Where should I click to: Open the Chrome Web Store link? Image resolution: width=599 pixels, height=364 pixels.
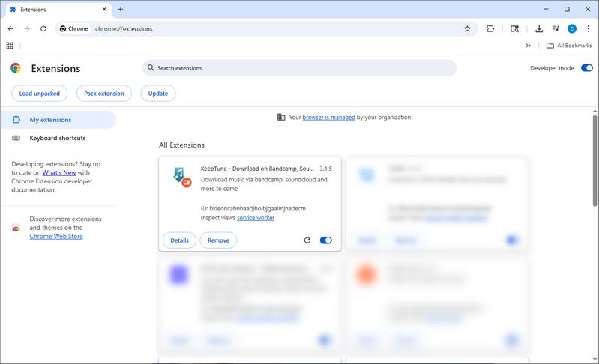pos(56,236)
